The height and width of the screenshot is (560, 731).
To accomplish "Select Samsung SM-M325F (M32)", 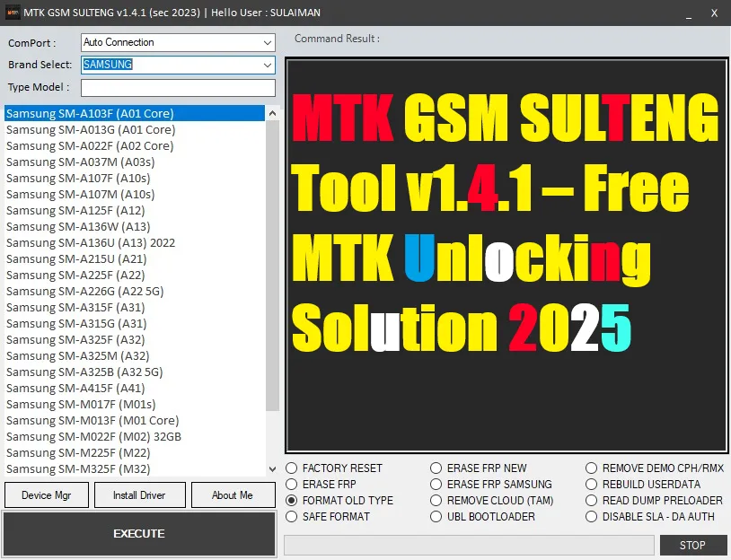I will point(135,468).
